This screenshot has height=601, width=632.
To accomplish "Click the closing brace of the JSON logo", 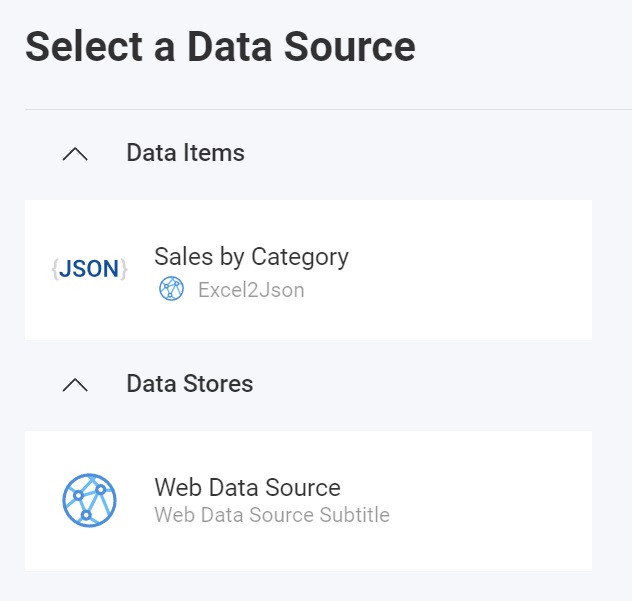I will (x=124, y=269).
